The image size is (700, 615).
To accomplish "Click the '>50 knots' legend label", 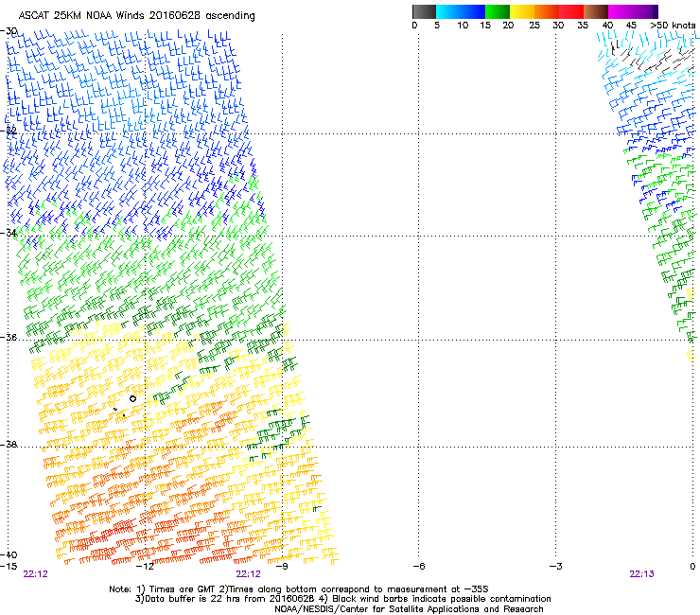I will tap(673, 26).
